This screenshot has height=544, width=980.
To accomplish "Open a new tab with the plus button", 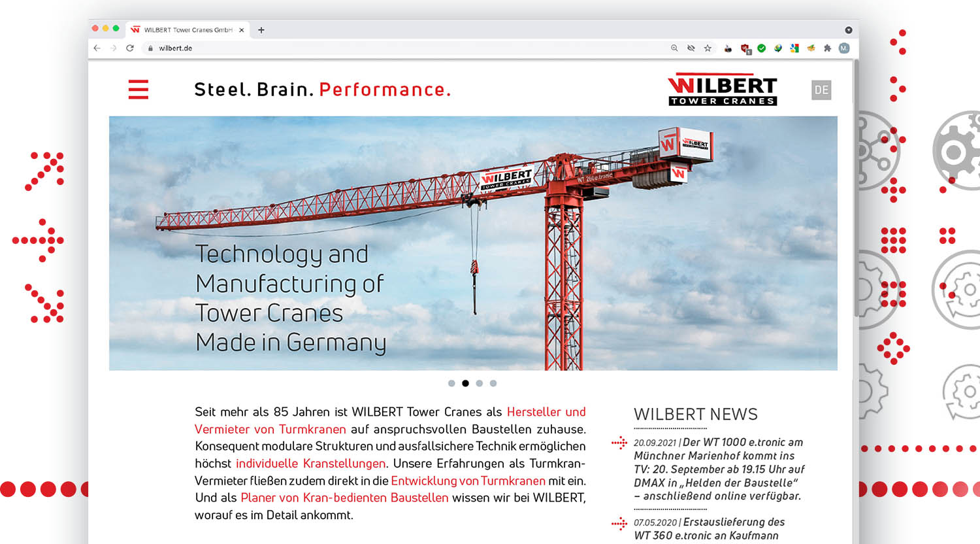I will 260,29.
